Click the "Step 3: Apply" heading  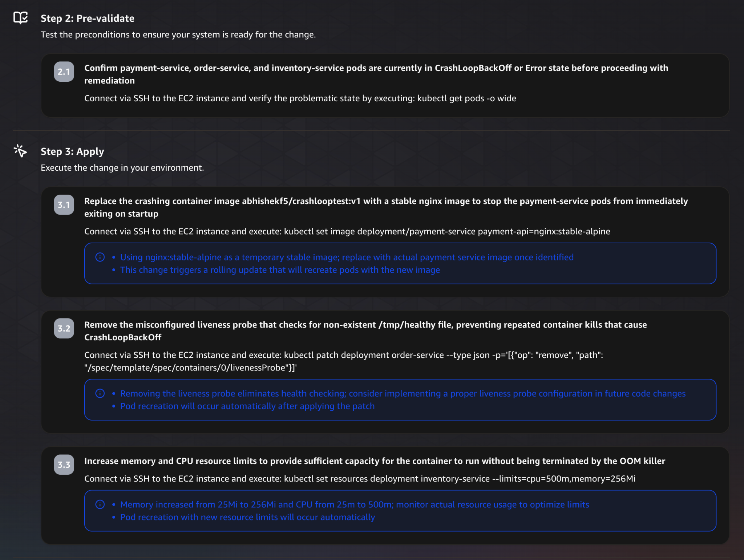tap(72, 151)
